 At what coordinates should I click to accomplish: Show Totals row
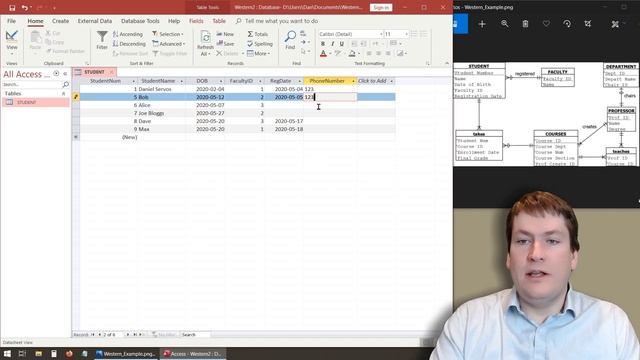click(x=258, y=34)
